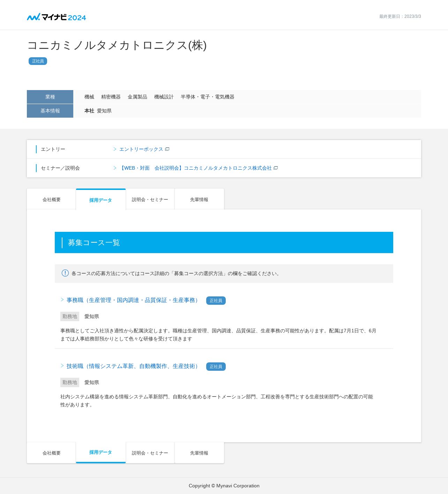Image resolution: width=448 pixels, height=494 pixels.
Task: Click the arrow before エントリーボックス
Action: tap(115, 149)
